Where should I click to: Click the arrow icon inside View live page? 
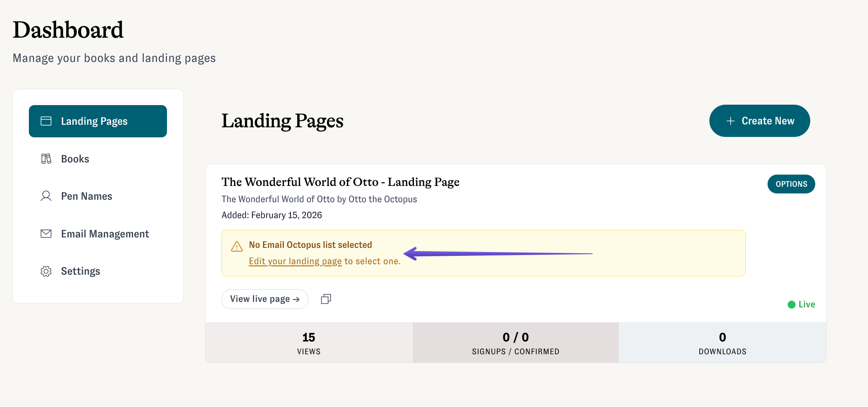[x=296, y=299]
